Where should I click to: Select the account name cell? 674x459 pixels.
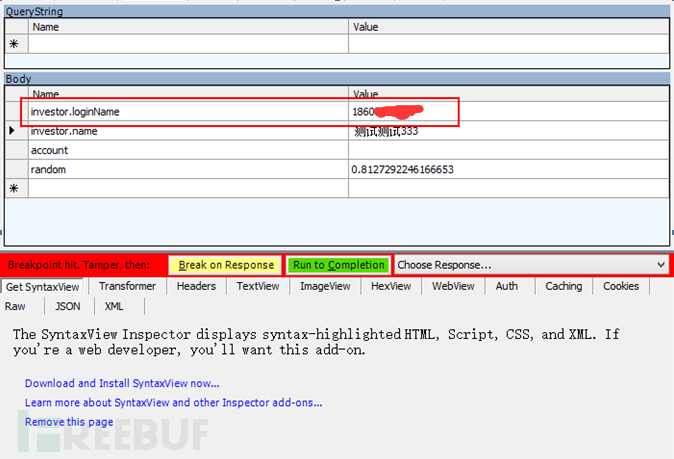(188, 150)
